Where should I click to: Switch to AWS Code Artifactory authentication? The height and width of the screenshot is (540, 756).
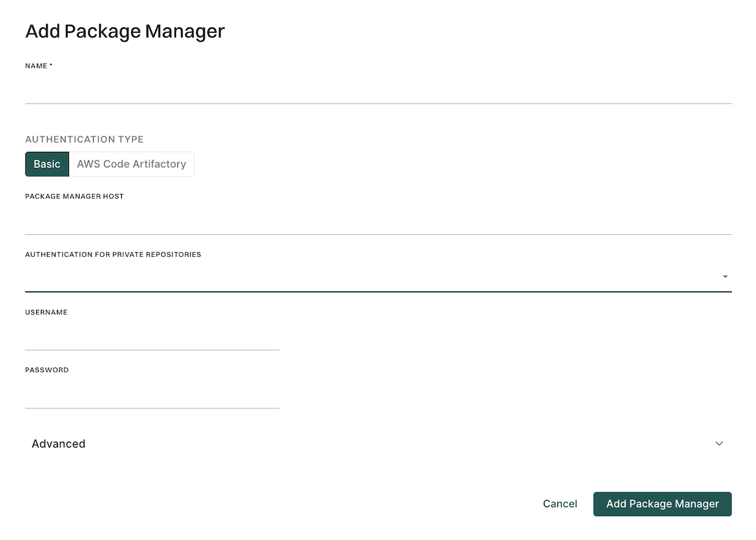coord(131,163)
